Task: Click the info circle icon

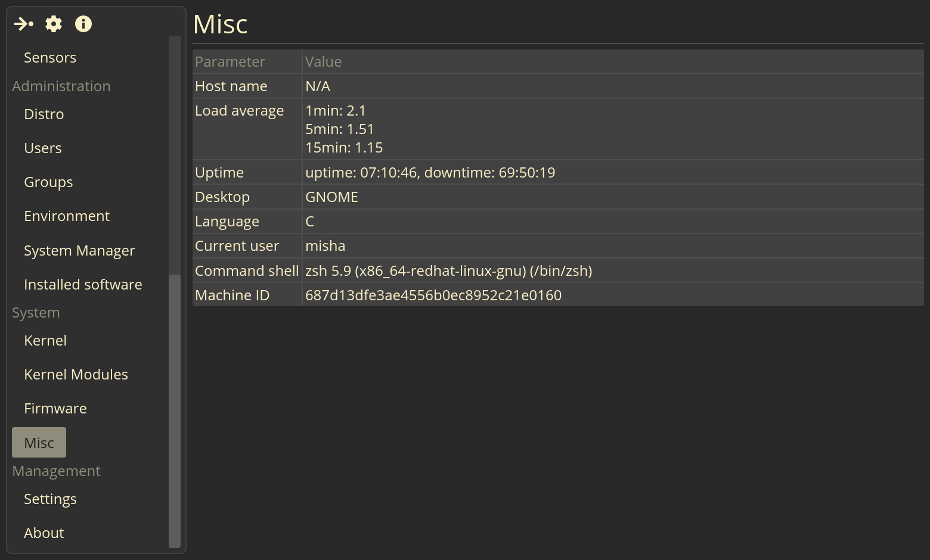Action: pos(83,24)
